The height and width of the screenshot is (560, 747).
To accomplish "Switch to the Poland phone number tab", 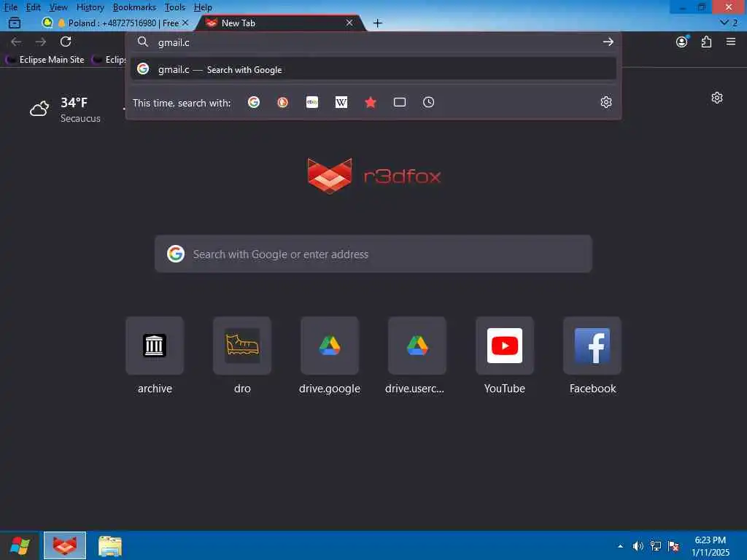I will click(x=115, y=23).
